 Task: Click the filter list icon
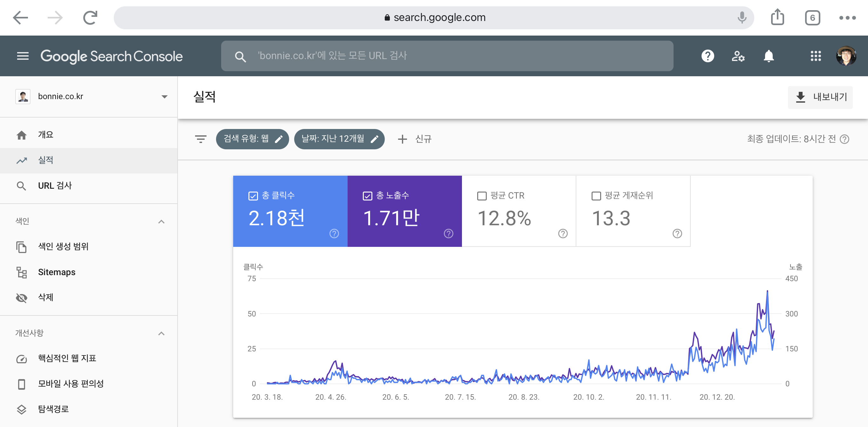(201, 139)
